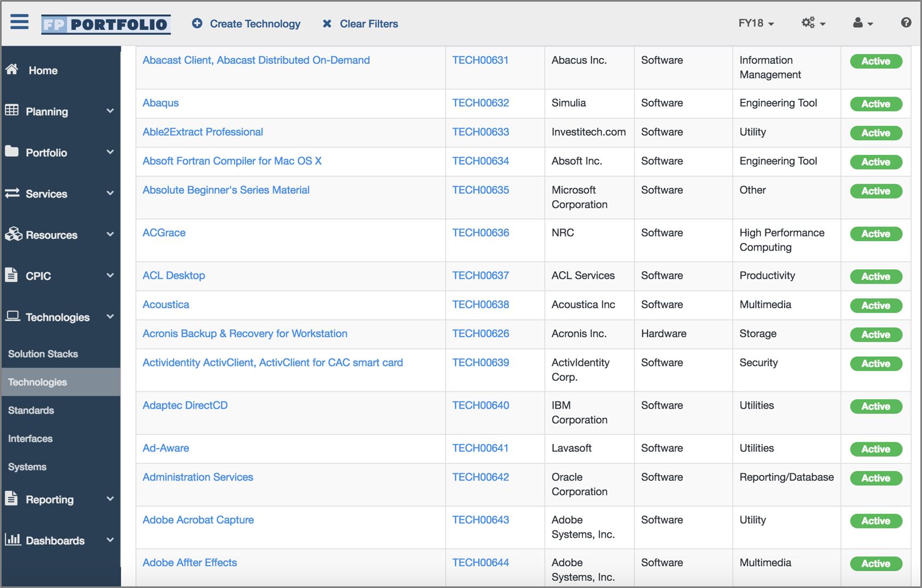
Task: Open Absolute Beginner's Series Material link
Action: (x=226, y=190)
